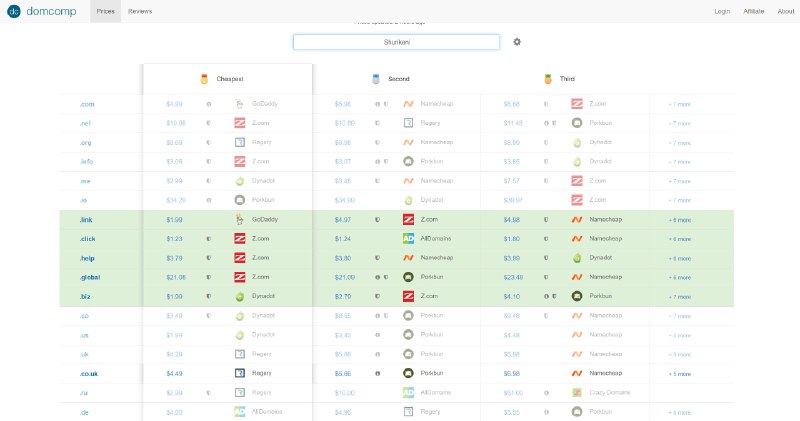Open the Reviews tab
The image size is (800, 421).
point(140,11)
